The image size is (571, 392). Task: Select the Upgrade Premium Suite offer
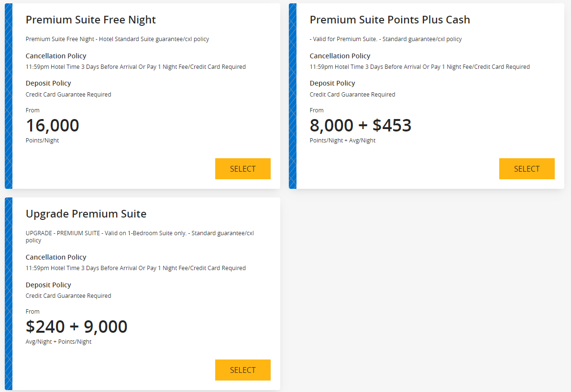242,370
